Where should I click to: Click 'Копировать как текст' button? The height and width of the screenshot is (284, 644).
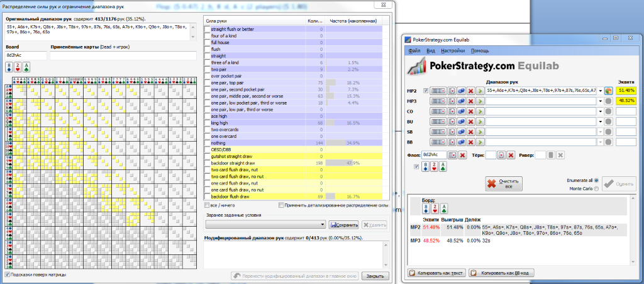[437, 273]
